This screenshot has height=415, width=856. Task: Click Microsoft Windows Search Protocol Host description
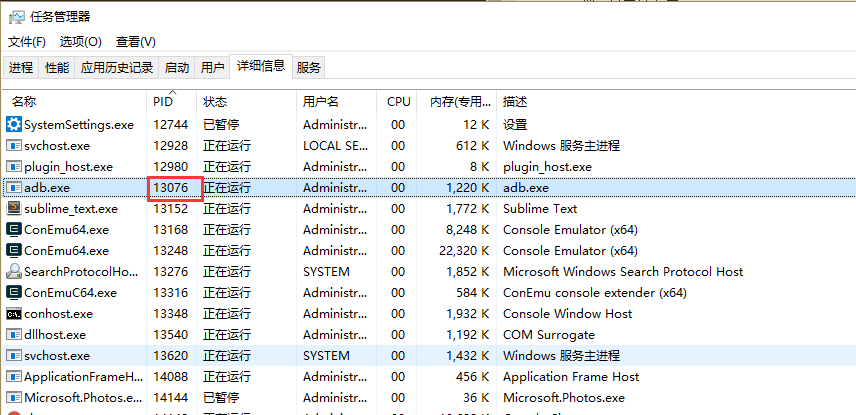623,271
